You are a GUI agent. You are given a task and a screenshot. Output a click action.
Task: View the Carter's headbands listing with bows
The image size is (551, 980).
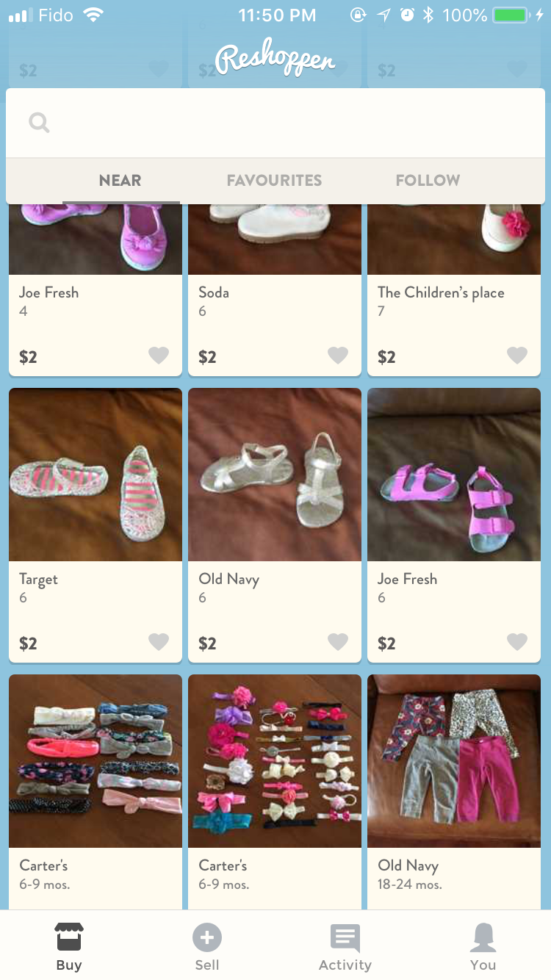pos(275,761)
